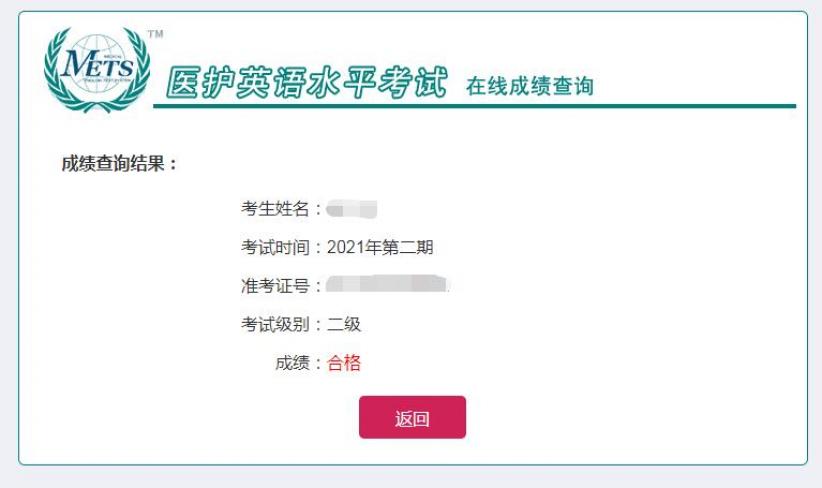Click the red 合格 result text

tap(344, 363)
